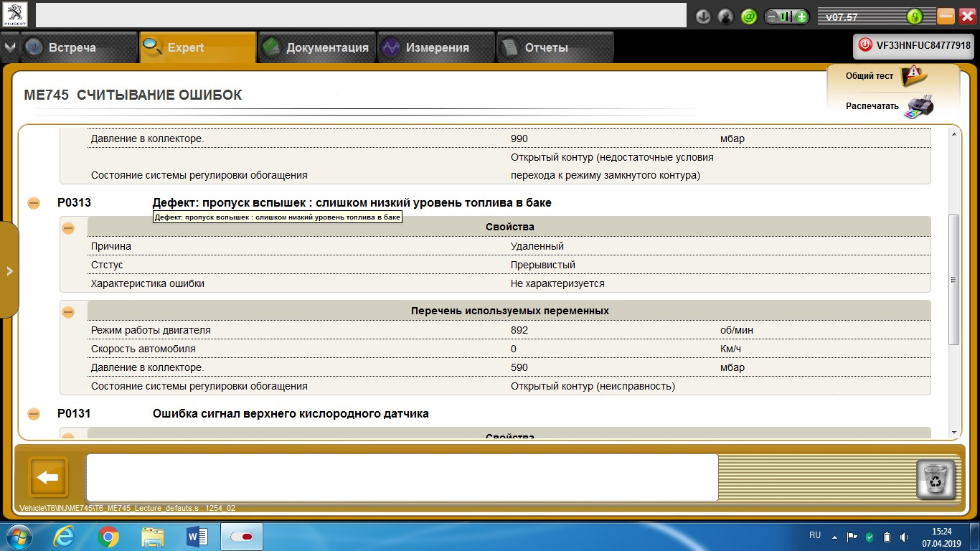Show hidden tray icons arrow
This screenshot has width=980, height=551.
pyautogui.click(x=834, y=537)
